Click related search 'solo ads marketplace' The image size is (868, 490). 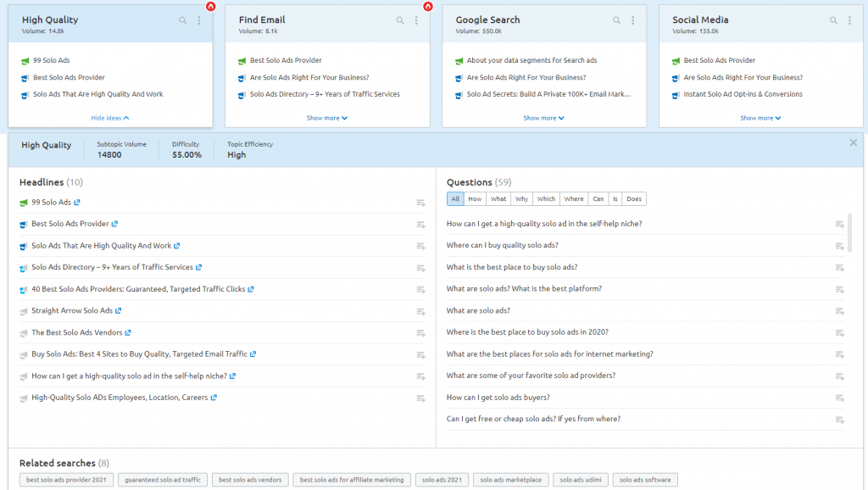click(x=511, y=480)
